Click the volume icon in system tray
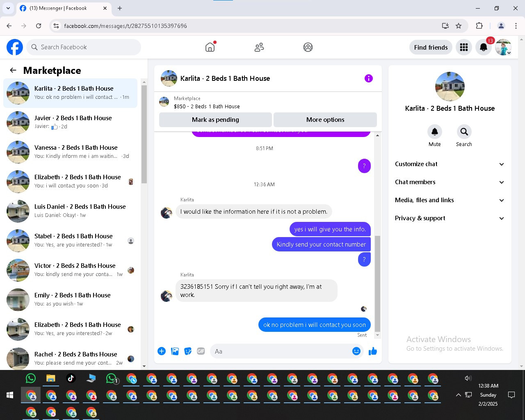This screenshot has width=525, height=420. [468, 378]
